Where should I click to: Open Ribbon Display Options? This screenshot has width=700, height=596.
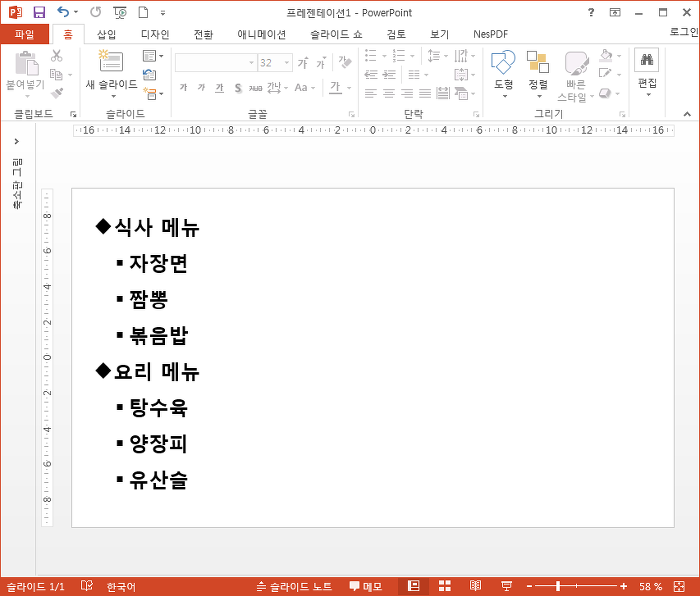point(615,13)
